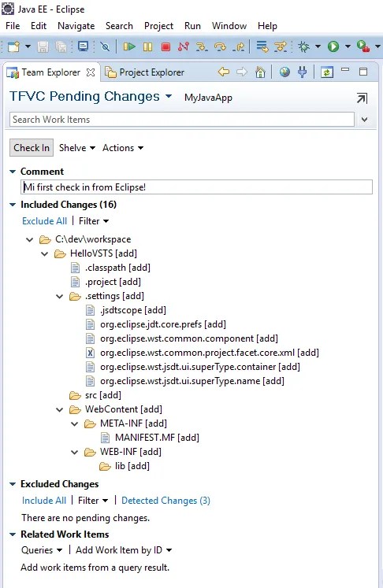Image resolution: width=383 pixels, height=588 pixels.
Task: Open TFVC Pending Changes page dropdown
Action: 169,96
